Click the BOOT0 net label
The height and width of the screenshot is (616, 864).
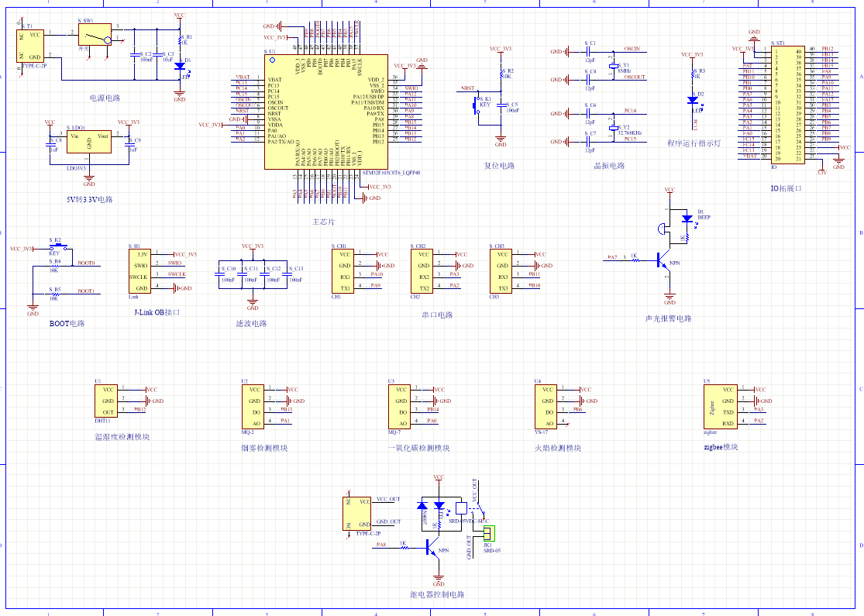point(86,263)
